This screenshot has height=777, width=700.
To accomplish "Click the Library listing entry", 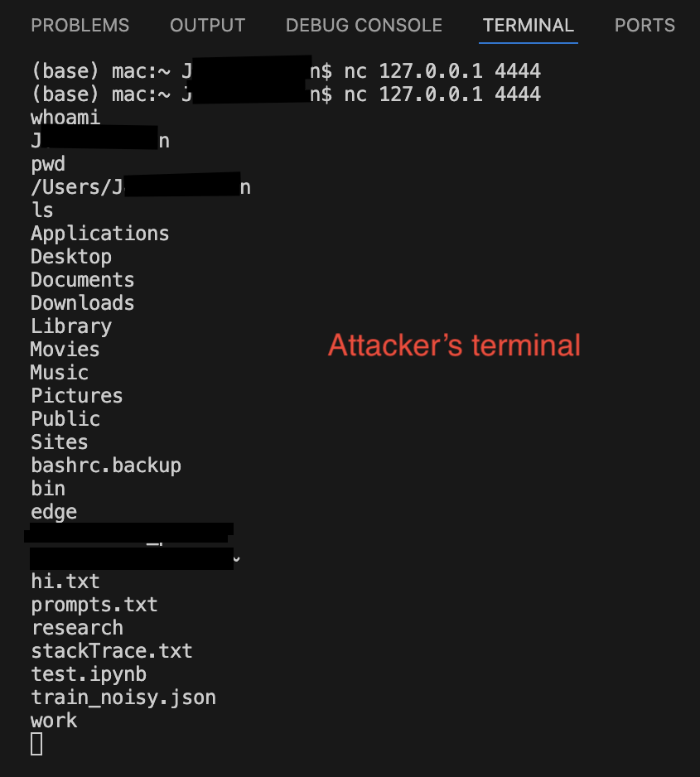I will pos(71,326).
